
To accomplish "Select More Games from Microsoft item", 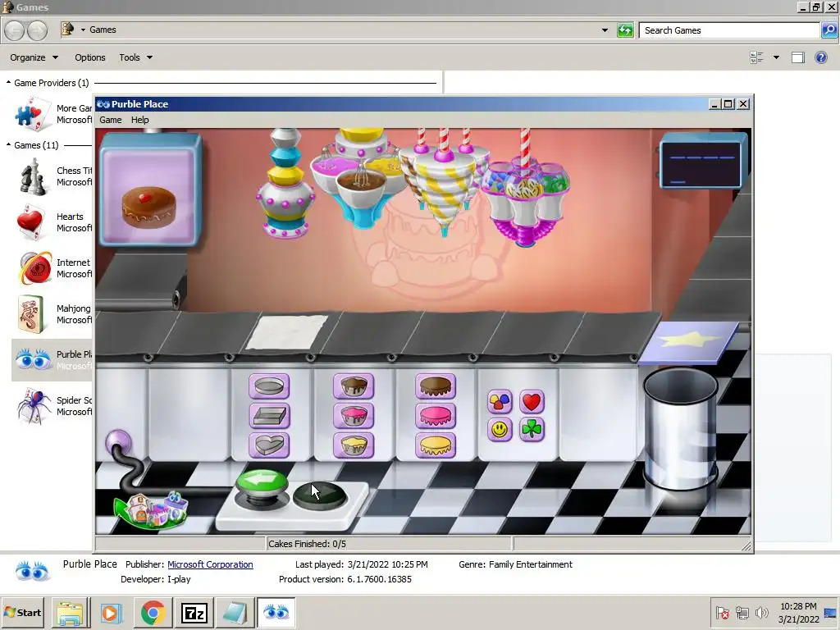I will point(52,113).
